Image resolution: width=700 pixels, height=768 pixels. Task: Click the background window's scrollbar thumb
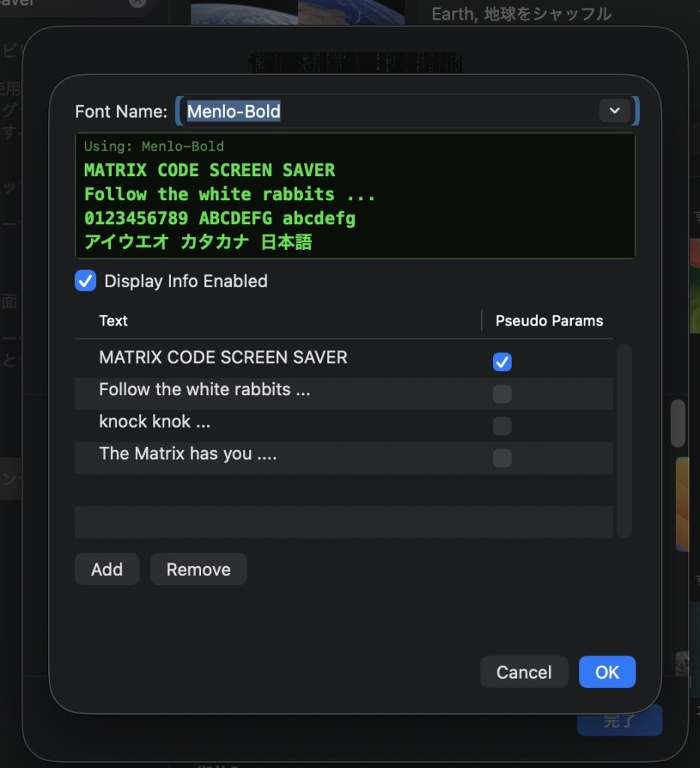(677, 423)
